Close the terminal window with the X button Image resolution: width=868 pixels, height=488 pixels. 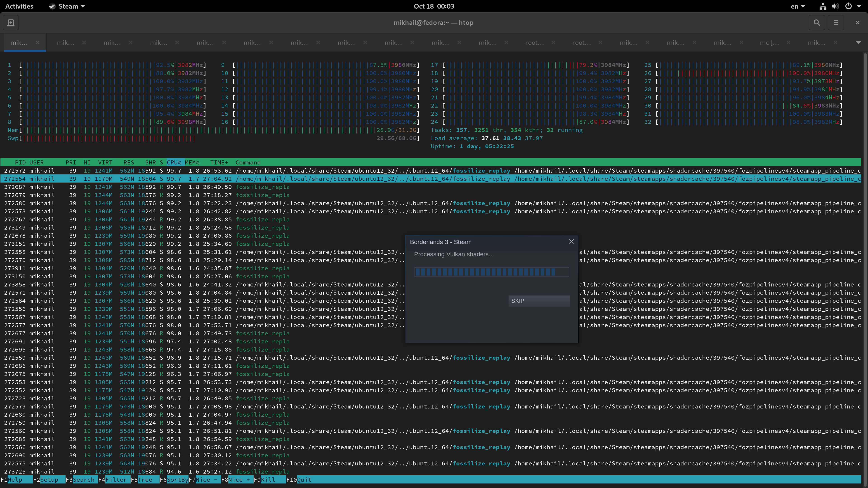click(858, 23)
